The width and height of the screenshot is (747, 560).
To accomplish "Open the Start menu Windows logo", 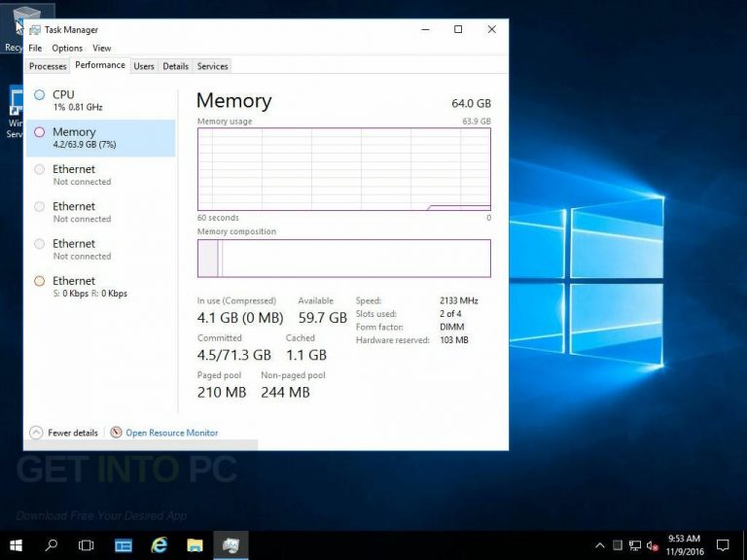I will pyautogui.click(x=16, y=545).
